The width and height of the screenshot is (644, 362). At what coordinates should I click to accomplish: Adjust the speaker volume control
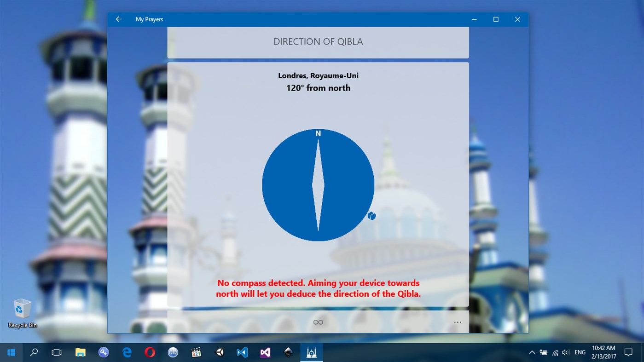tap(565, 352)
